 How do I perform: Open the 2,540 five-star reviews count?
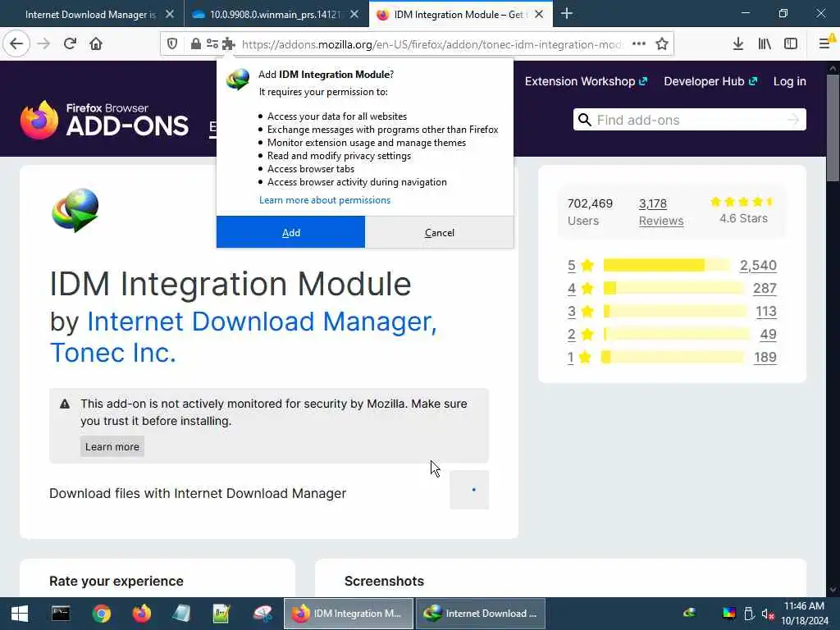[x=758, y=265]
